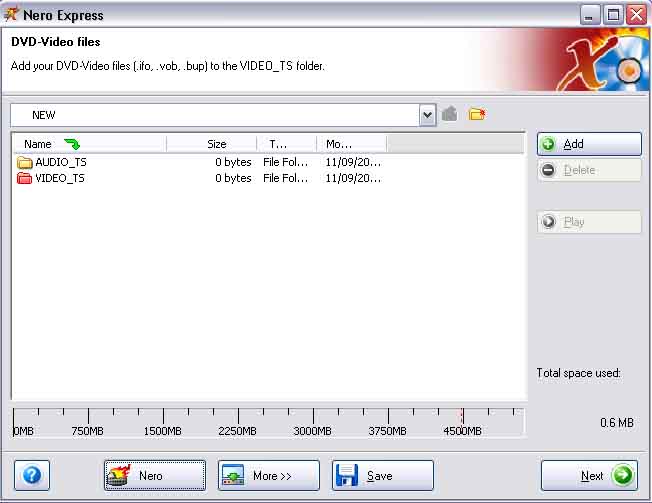Image resolution: width=652 pixels, height=503 pixels.
Task: Sort by the Mo... modified column header
Action: 351,144
